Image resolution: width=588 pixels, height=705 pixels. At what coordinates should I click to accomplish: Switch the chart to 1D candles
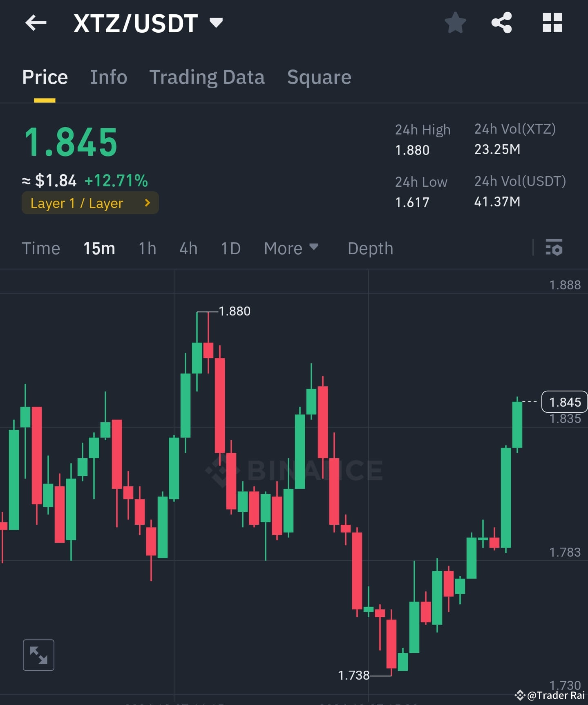pos(230,248)
